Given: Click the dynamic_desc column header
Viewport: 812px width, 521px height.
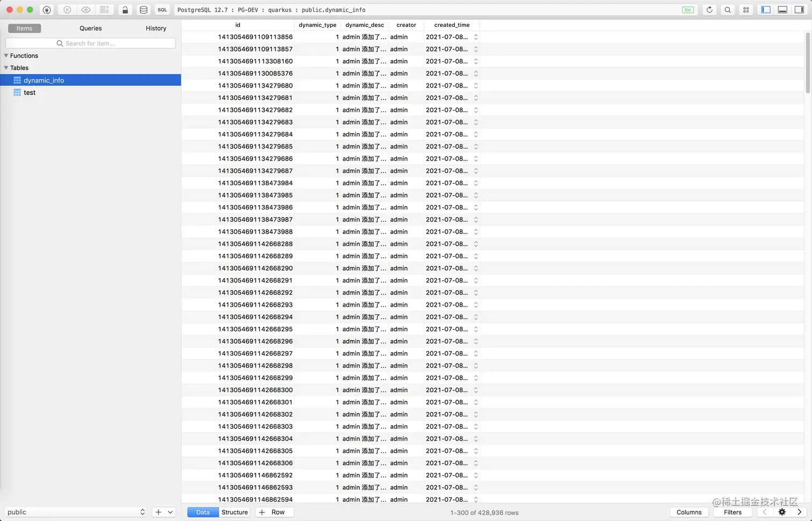Looking at the screenshot, I should pos(365,25).
